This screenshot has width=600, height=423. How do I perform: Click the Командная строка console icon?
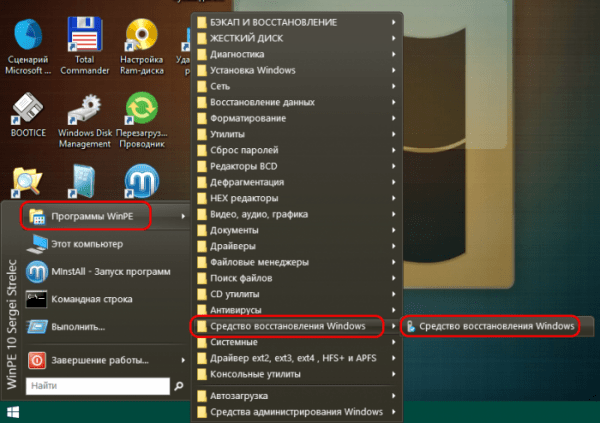click(x=36, y=299)
